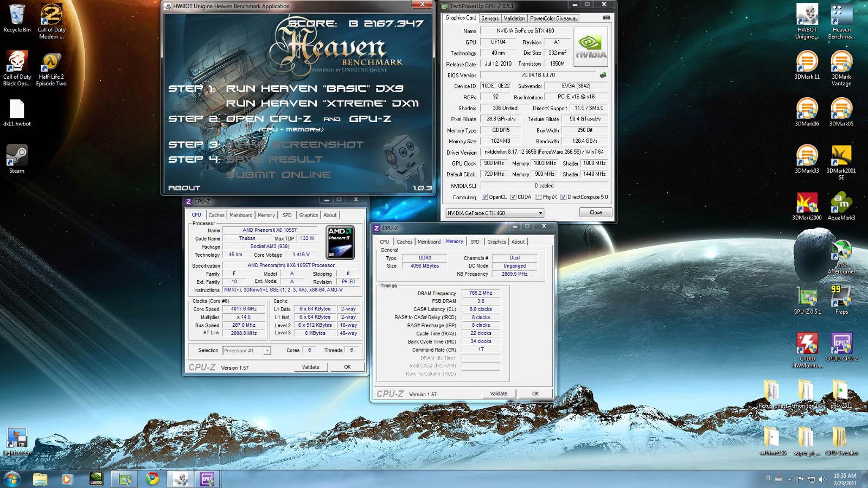
Task: Open Caches tab in left CPU-Z window
Action: coord(216,216)
